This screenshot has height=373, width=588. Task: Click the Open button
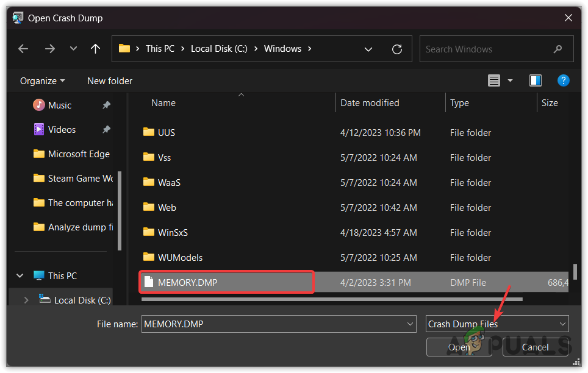[459, 347]
